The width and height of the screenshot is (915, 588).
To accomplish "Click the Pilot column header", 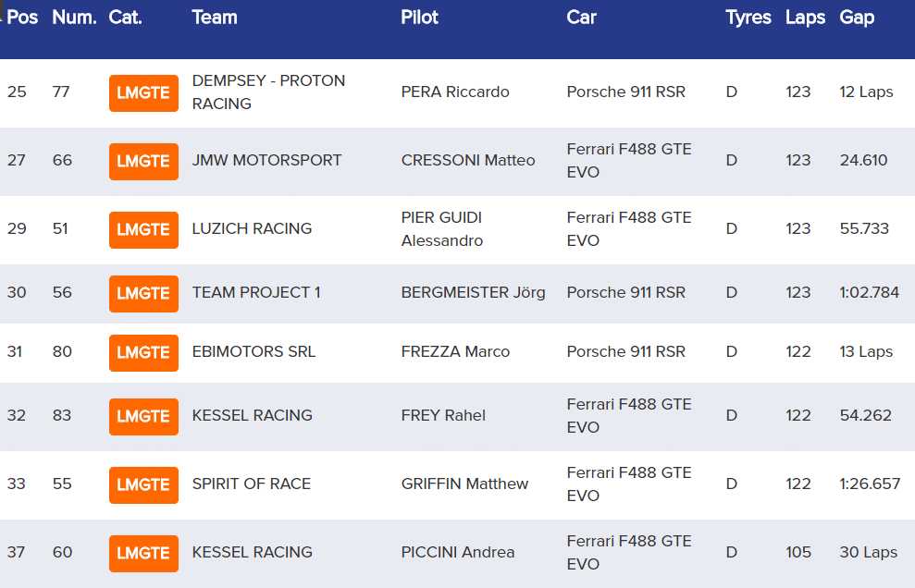I will tap(419, 18).
